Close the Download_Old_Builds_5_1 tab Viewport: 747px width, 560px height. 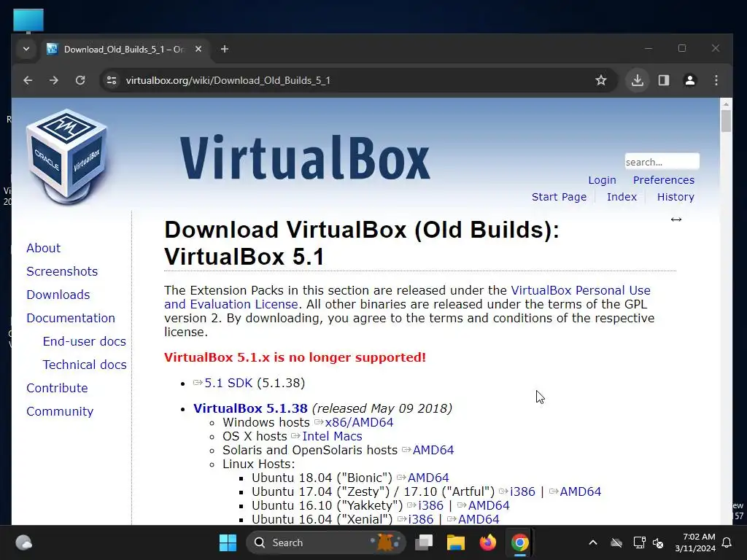198,49
